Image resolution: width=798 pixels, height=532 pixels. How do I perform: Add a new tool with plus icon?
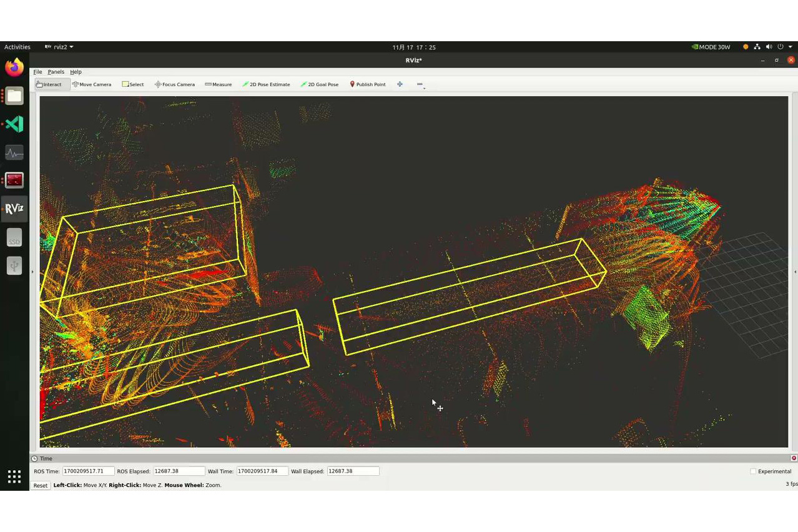[x=400, y=84]
